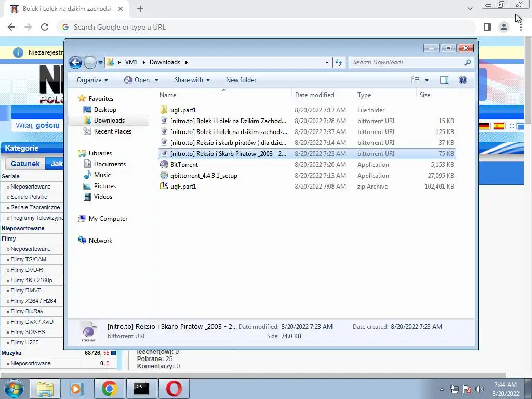
Task: Click the taskbar volume speaker icon
Action: (x=480, y=389)
